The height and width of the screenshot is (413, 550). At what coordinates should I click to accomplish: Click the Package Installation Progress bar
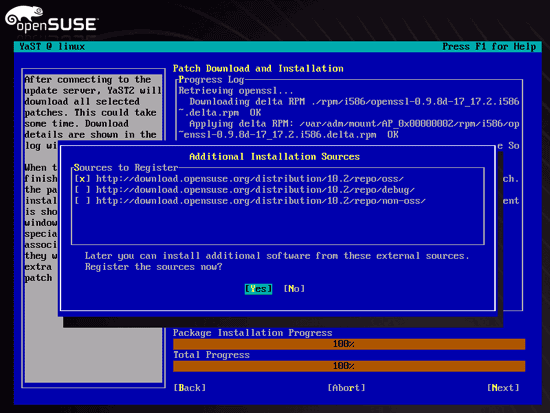pyautogui.click(x=349, y=344)
